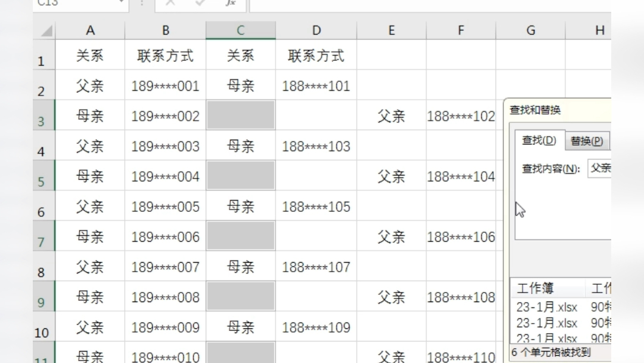Select column F by its header
Image resolution: width=644 pixels, height=363 pixels.
coord(461,30)
